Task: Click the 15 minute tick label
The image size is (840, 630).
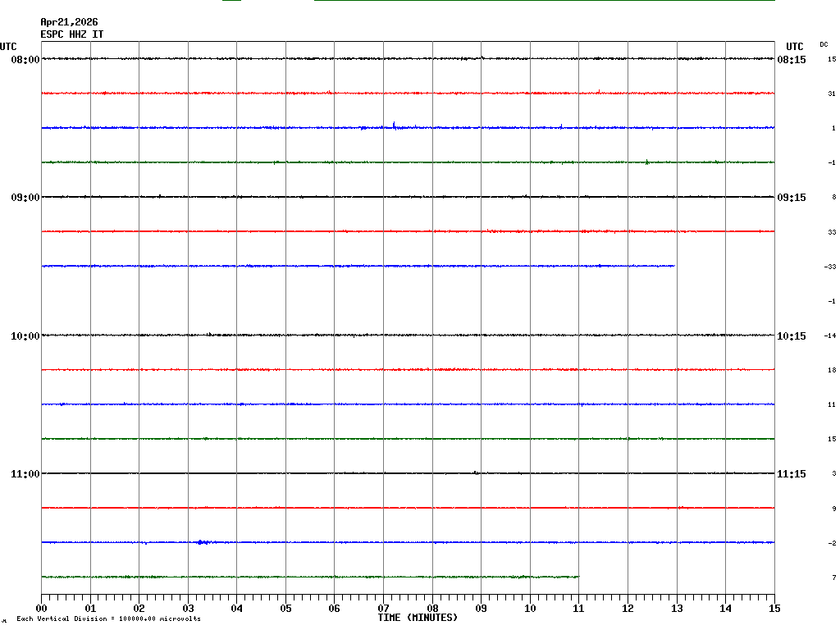Action: coord(774,609)
